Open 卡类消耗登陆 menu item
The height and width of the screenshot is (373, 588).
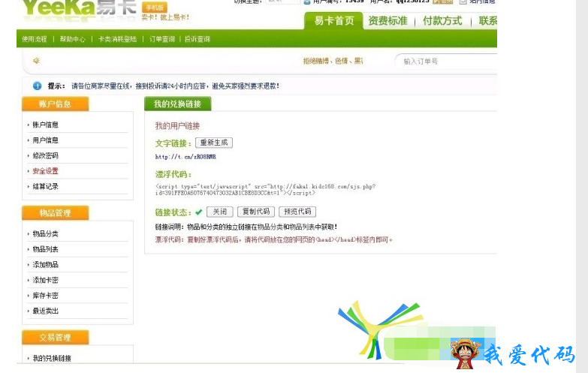117,39
